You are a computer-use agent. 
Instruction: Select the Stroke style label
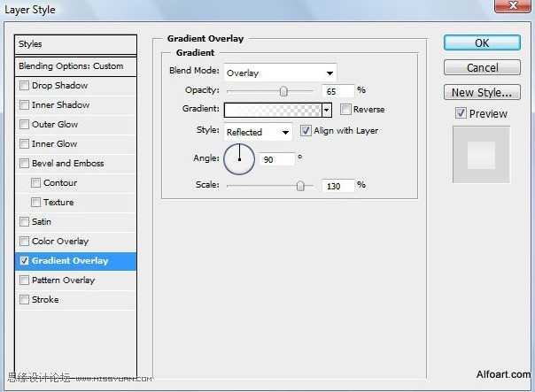[45, 300]
